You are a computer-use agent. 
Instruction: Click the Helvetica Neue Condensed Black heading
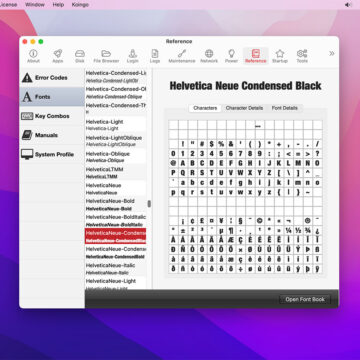coord(245,86)
